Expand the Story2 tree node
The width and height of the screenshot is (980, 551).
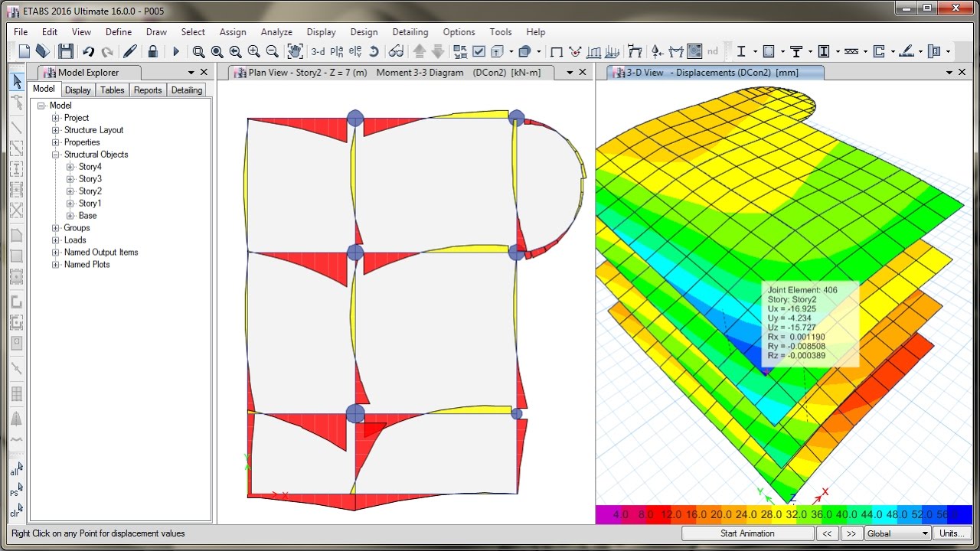70,191
